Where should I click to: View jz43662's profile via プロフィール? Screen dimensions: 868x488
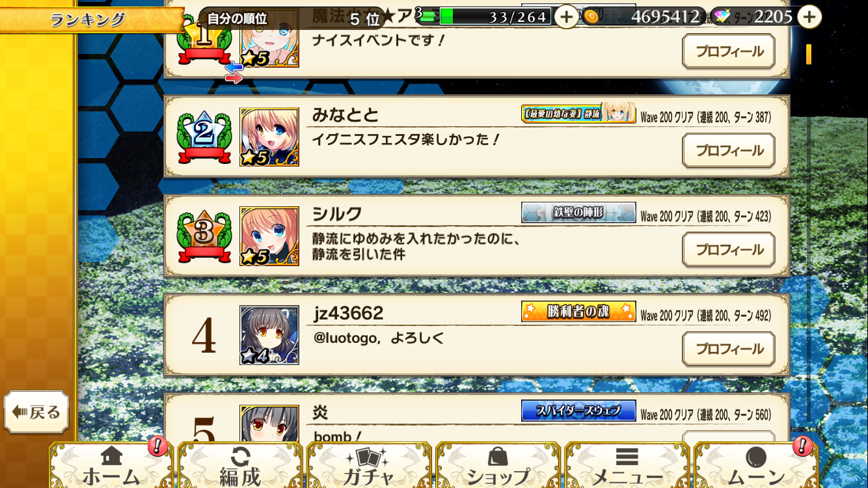pos(729,349)
